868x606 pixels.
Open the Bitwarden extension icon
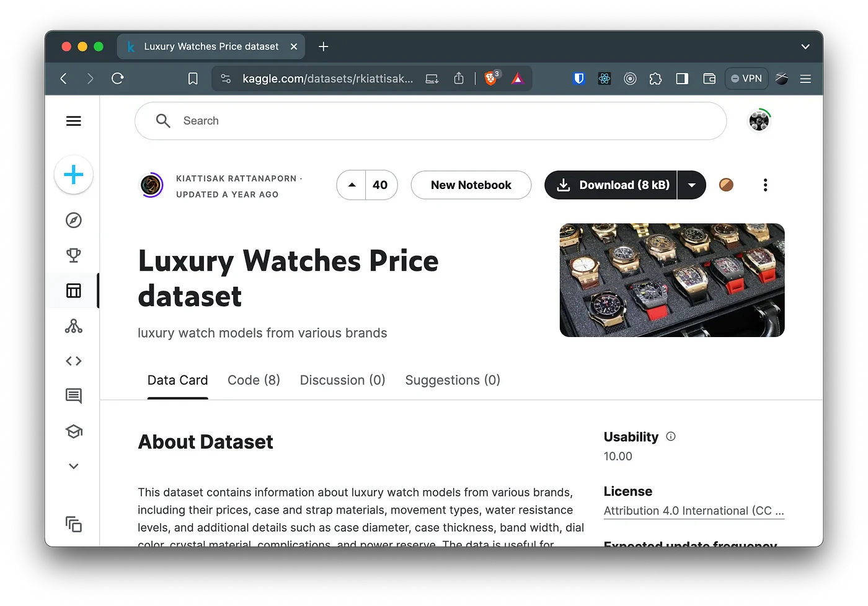tap(578, 78)
